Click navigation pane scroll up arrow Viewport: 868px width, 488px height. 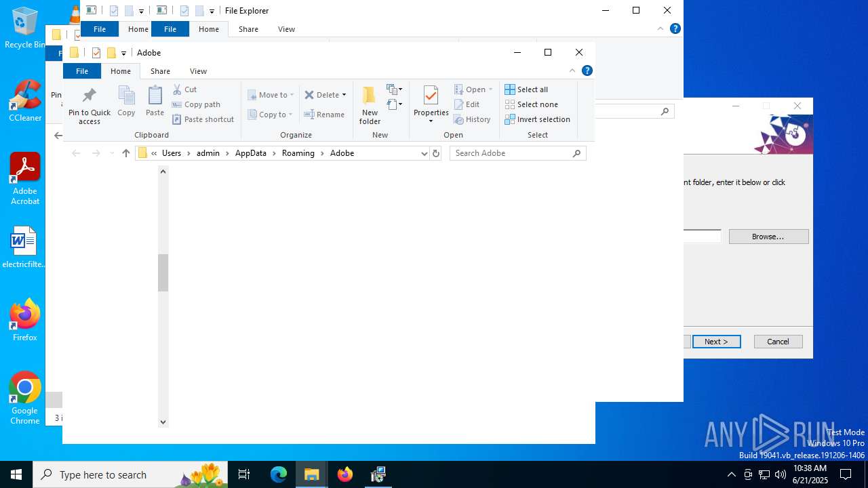(163, 171)
